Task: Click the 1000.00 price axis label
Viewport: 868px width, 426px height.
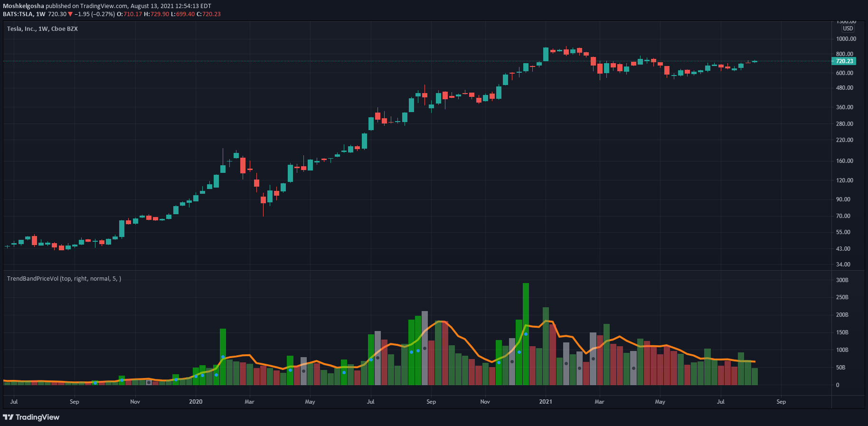Action: 846,39
